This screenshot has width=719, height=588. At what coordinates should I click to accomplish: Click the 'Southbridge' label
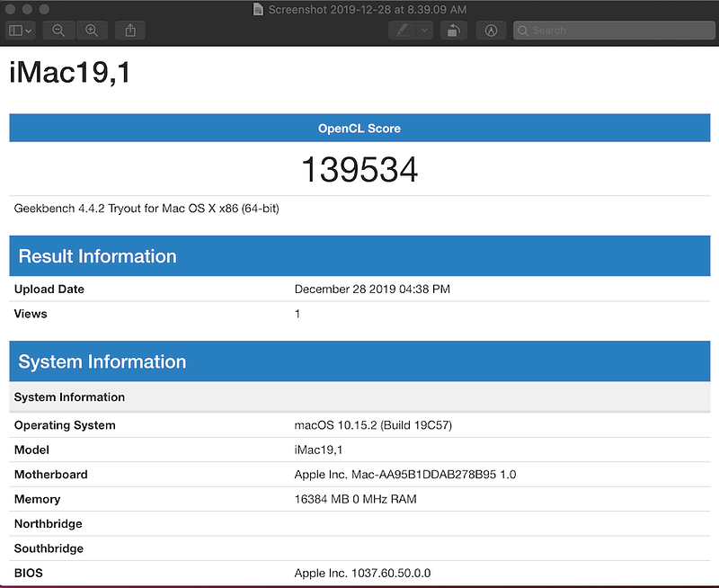click(x=49, y=548)
